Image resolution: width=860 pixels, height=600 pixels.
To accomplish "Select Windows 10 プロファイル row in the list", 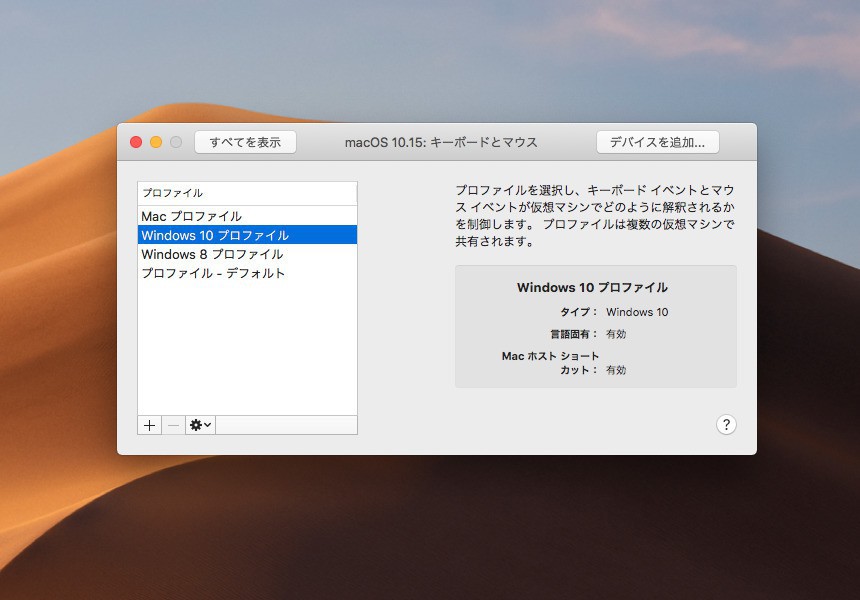I will tap(247, 235).
